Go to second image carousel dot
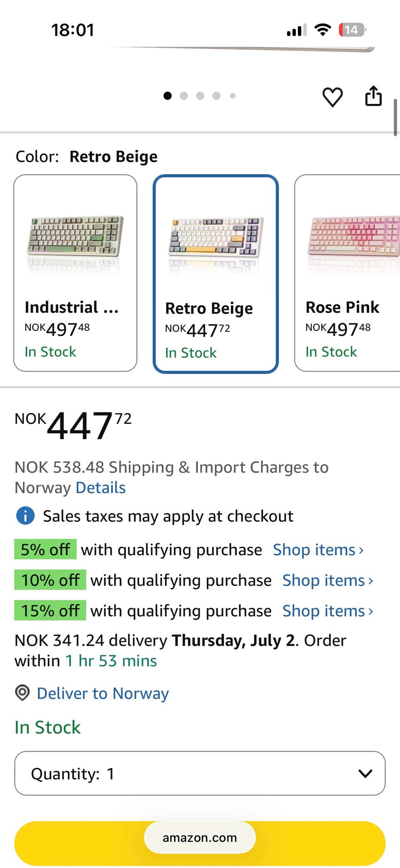400x868 pixels. coord(184,96)
